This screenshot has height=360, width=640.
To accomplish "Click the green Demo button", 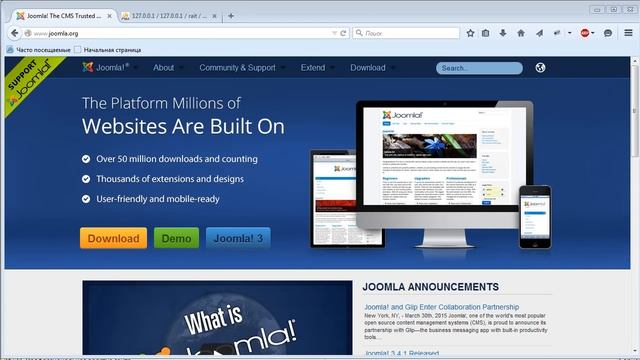I will [176, 238].
